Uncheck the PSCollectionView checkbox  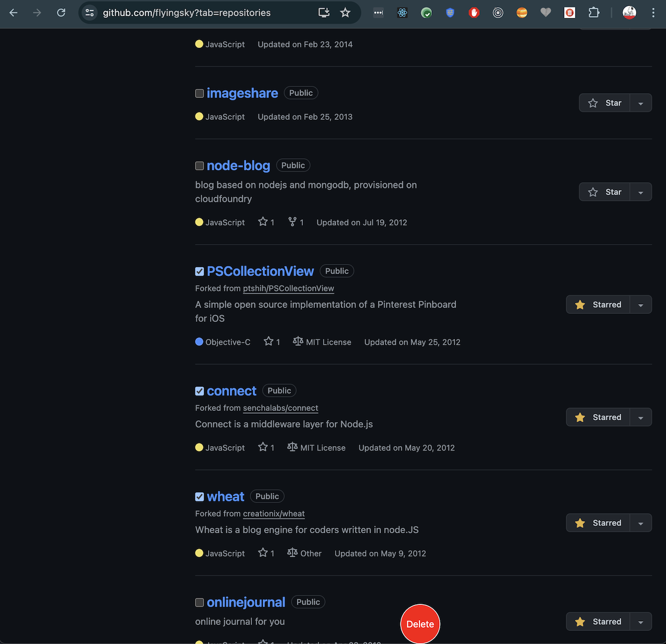tap(199, 272)
